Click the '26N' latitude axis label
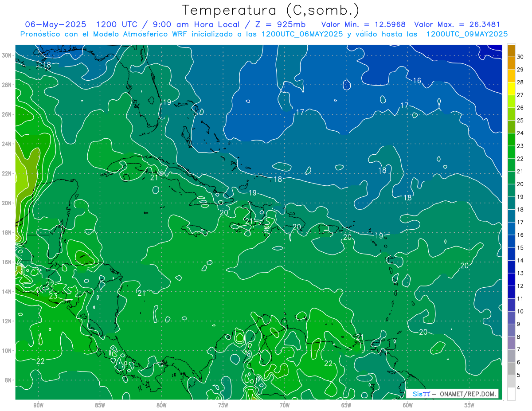Viewport: 532px width, 411px height. 7,114
